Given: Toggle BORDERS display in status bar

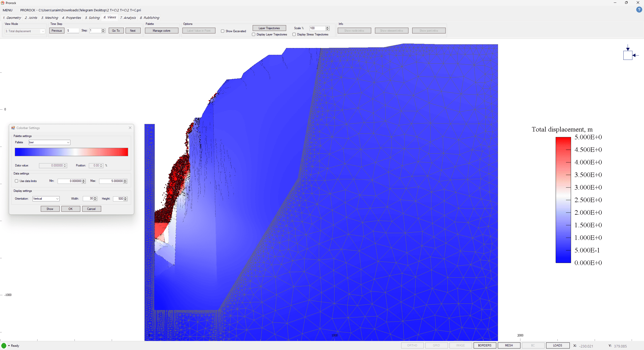Looking at the screenshot, I should (x=485, y=345).
